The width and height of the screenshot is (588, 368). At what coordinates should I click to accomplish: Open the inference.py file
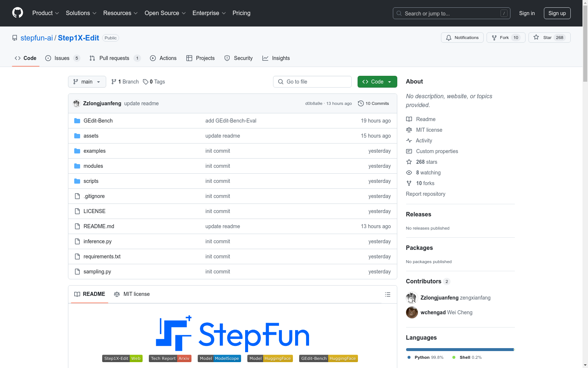(97, 241)
